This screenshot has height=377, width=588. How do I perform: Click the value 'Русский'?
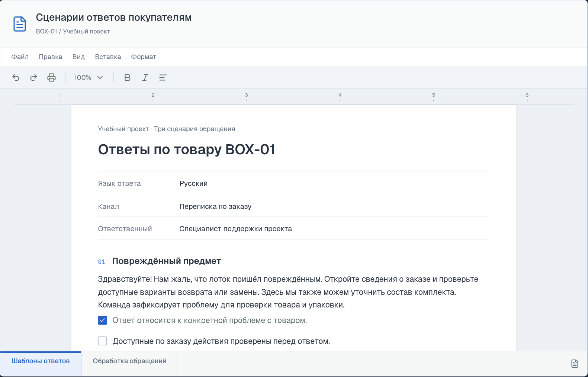193,184
